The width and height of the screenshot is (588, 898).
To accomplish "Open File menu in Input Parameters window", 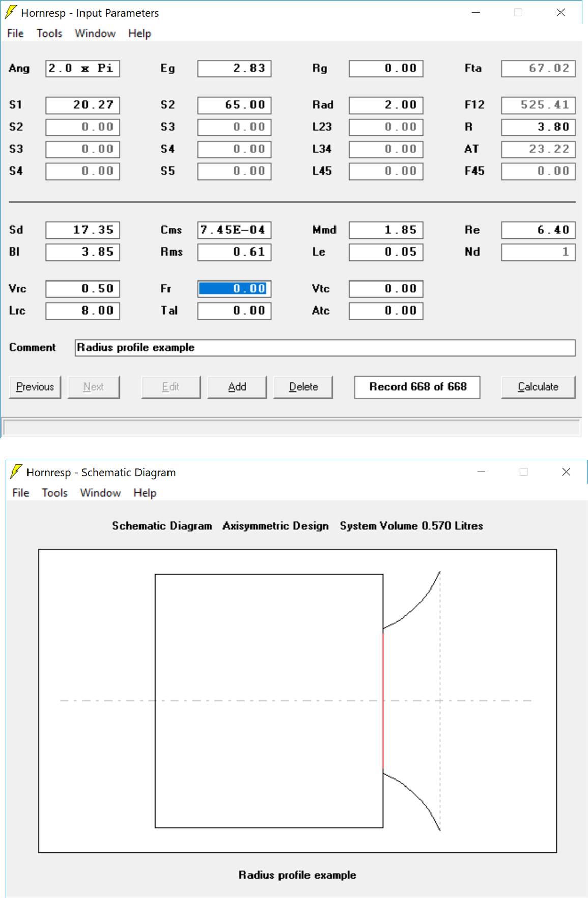I will 15,33.
